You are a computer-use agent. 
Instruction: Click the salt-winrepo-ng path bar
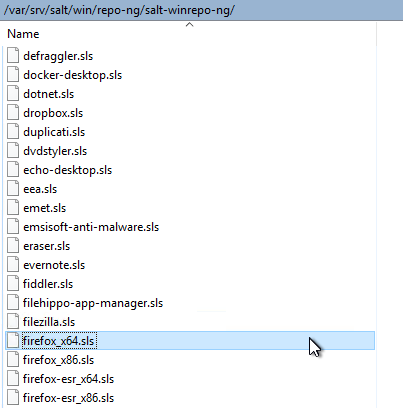pyautogui.click(x=201, y=10)
